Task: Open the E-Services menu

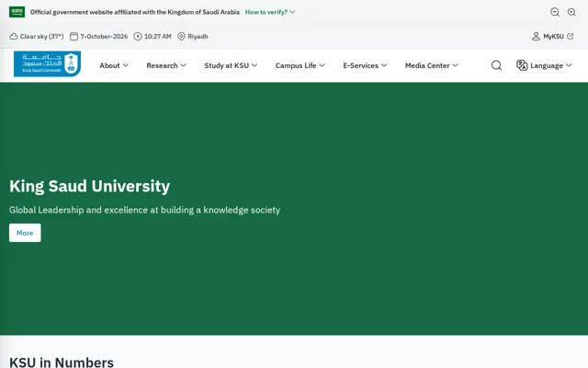Action: (x=365, y=65)
